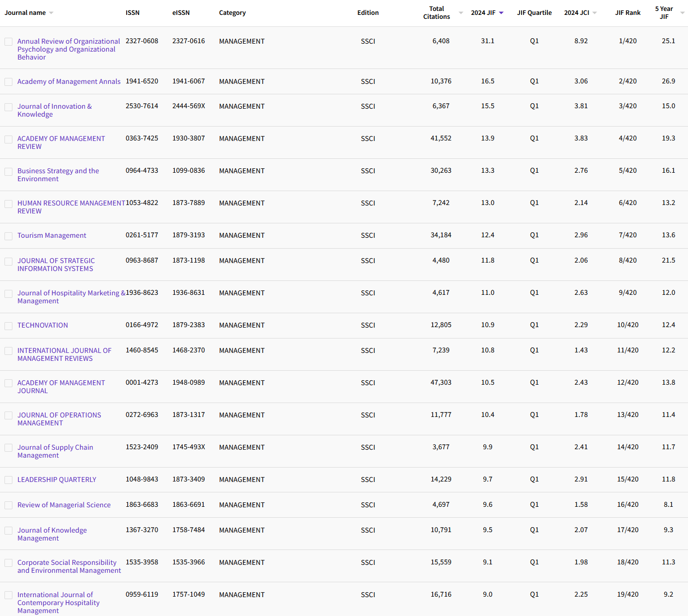This screenshot has height=616, width=688.
Task: Open Journal of Innovation & Knowledge link
Action: (x=55, y=110)
